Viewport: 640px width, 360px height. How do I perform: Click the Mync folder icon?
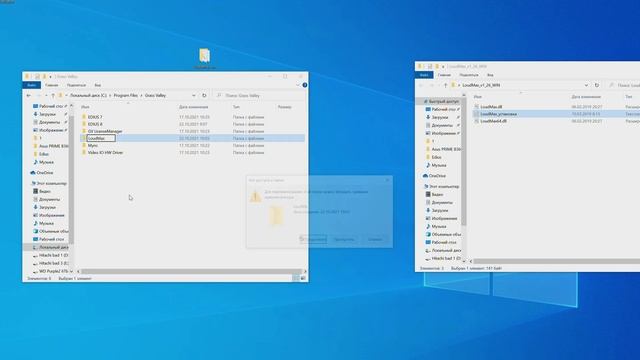point(84,145)
